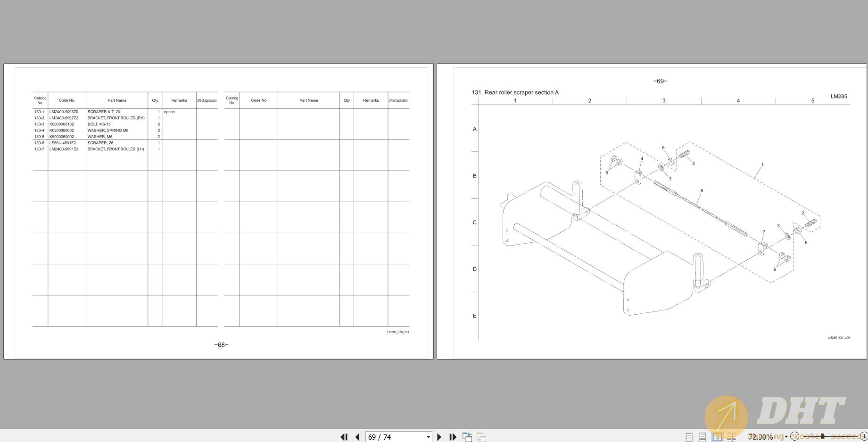
Task: Select single page display mode
Action: pyautogui.click(x=689, y=437)
